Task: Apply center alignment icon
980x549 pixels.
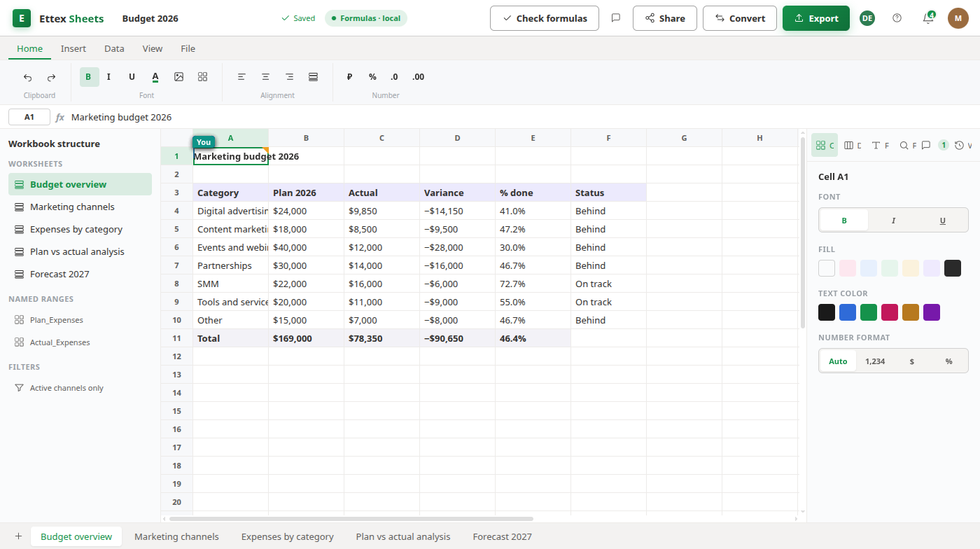Action: click(x=265, y=77)
